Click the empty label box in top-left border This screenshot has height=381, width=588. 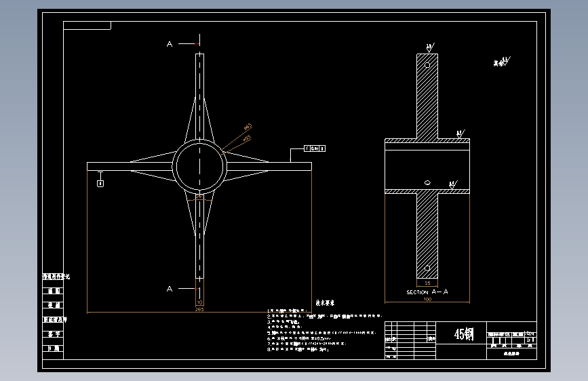[x=87, y=26]
